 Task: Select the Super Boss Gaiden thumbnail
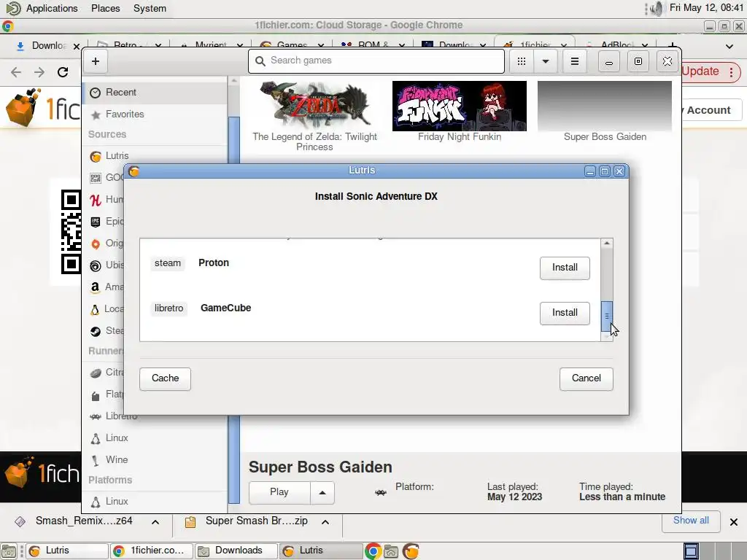click(x=605, y=106)
